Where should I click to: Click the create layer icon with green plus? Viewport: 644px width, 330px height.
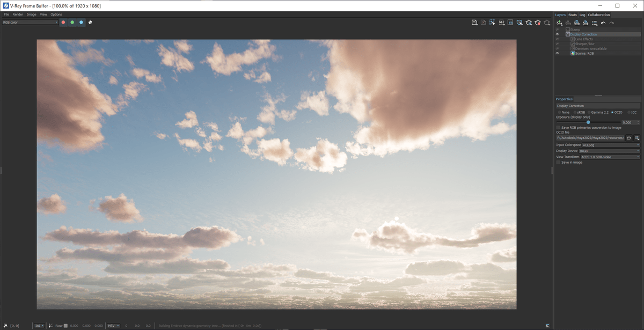559,23
